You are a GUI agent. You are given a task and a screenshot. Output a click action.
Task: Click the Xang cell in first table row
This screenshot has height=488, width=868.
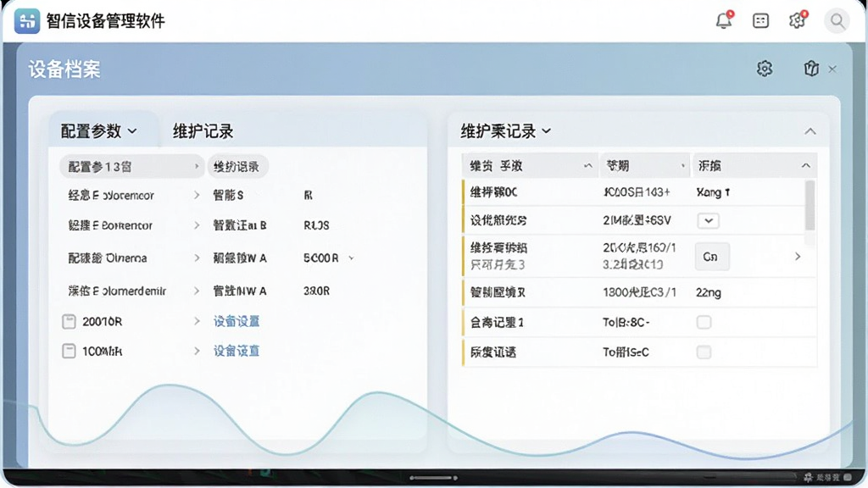(x=713, y=192)
